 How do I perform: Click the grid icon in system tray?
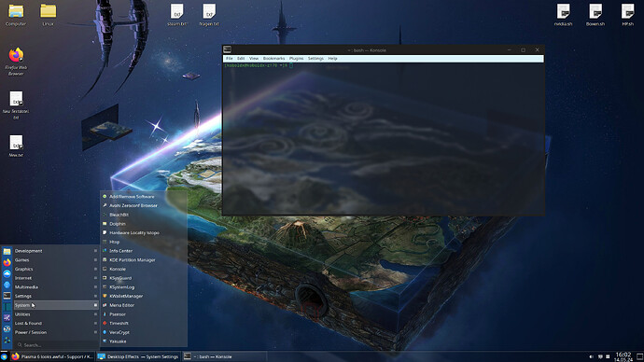click(x=608, y=356)
